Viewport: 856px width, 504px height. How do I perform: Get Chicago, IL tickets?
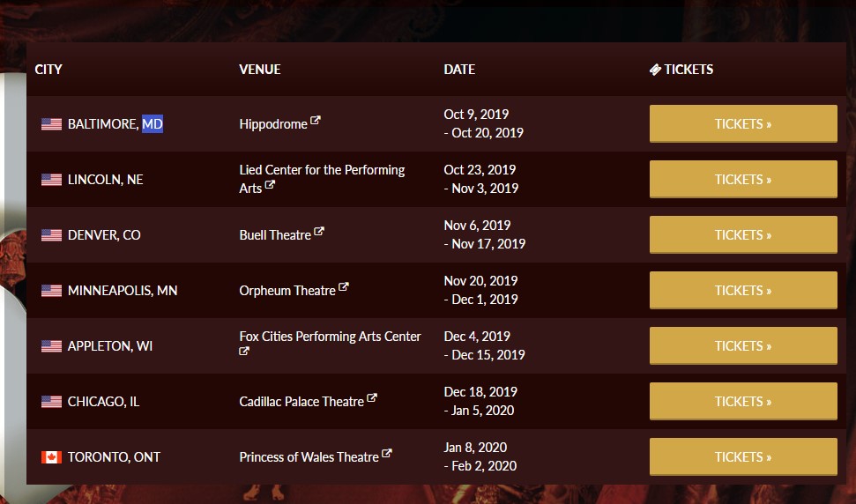(743, 402)
